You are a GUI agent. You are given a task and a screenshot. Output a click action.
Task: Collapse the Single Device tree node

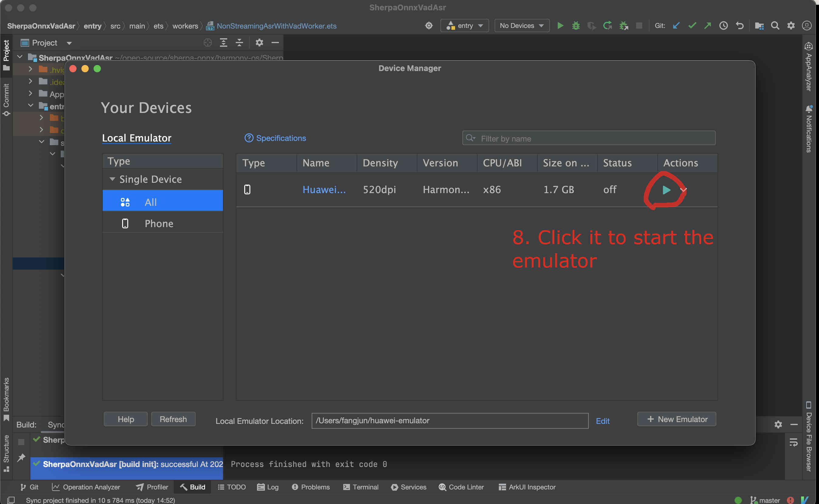(112, 179)
